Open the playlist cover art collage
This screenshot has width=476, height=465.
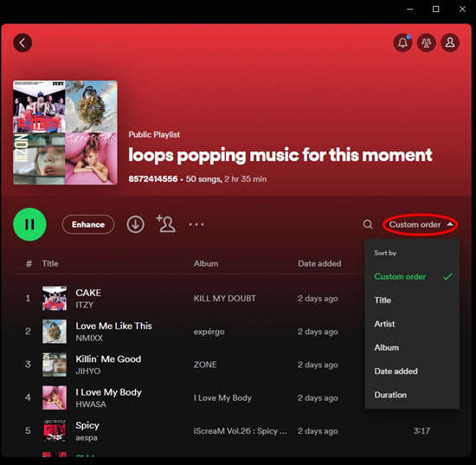65,132
